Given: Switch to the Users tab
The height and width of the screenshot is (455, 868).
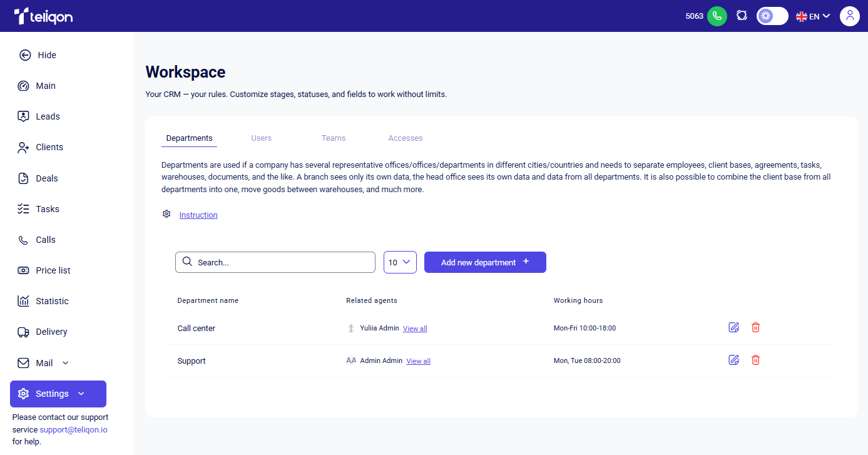Looking at the screenshot, I should pyautogui.click(x=261, y=138).
